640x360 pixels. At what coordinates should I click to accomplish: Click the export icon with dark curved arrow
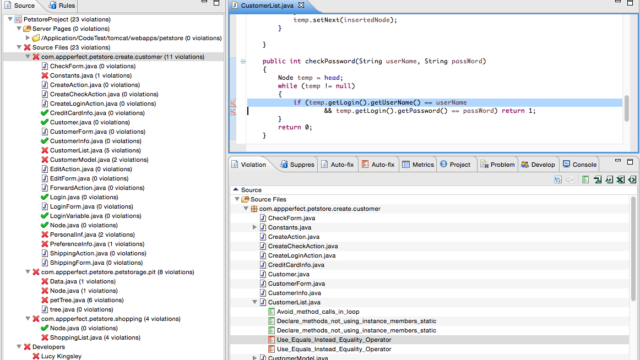pyautogui.click(x=598, y=180)
